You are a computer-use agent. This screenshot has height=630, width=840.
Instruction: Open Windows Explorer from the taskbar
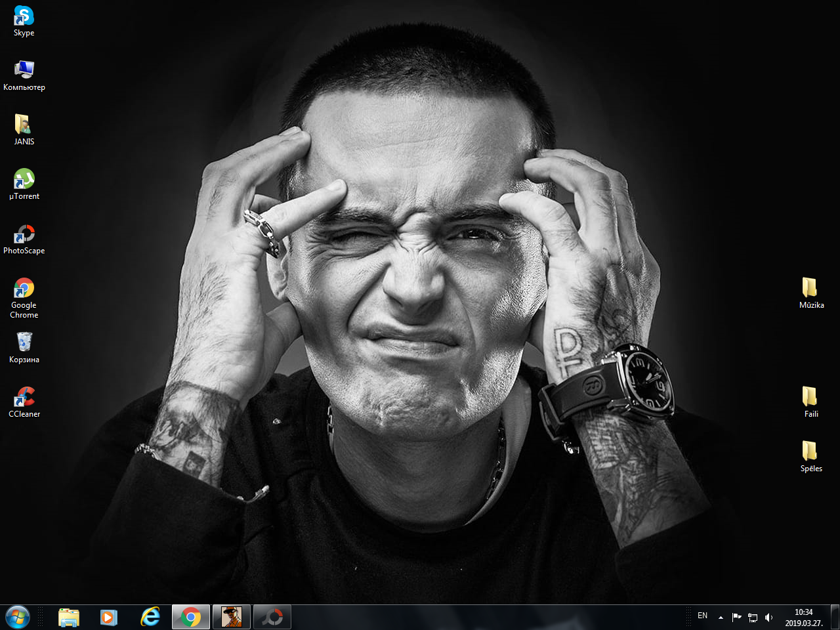coord(68,618)
